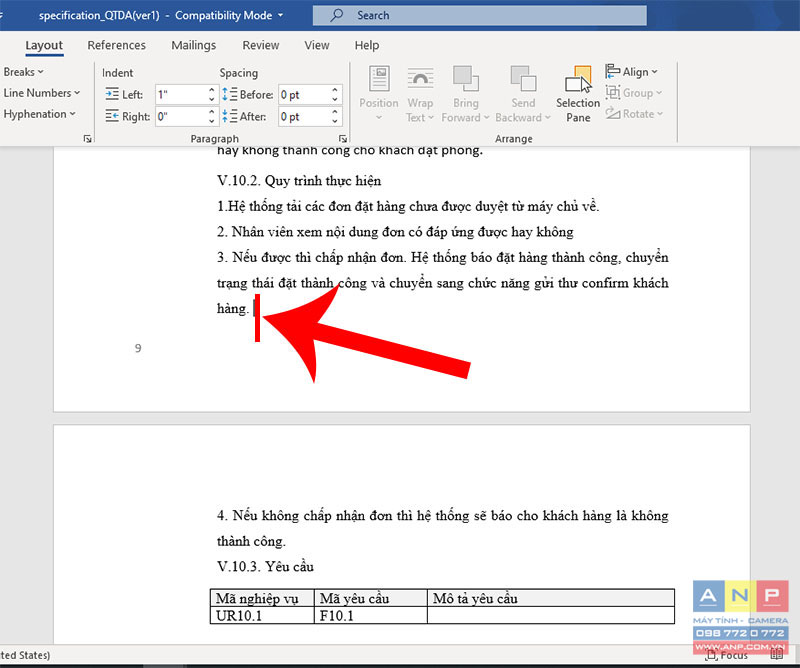Click the Indent Right value field
The image size is (800, 668).
(x=181, y=116)
